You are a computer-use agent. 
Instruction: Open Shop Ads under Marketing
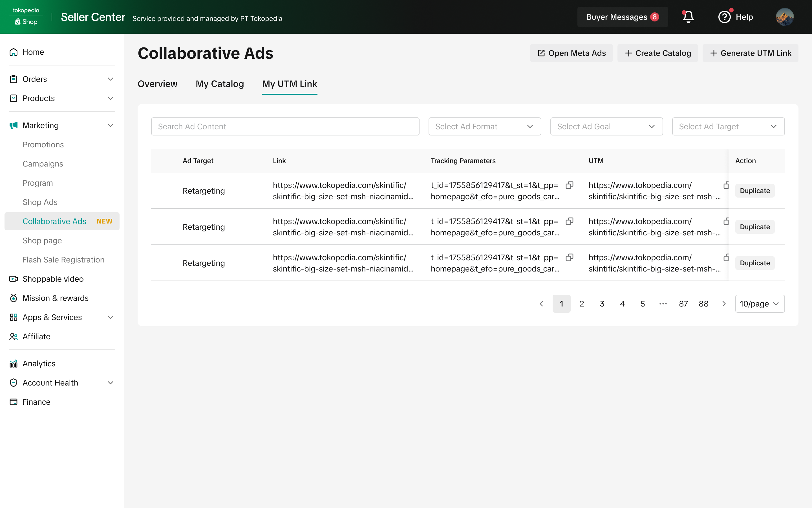pyautogui.click(x=40, y=202)
